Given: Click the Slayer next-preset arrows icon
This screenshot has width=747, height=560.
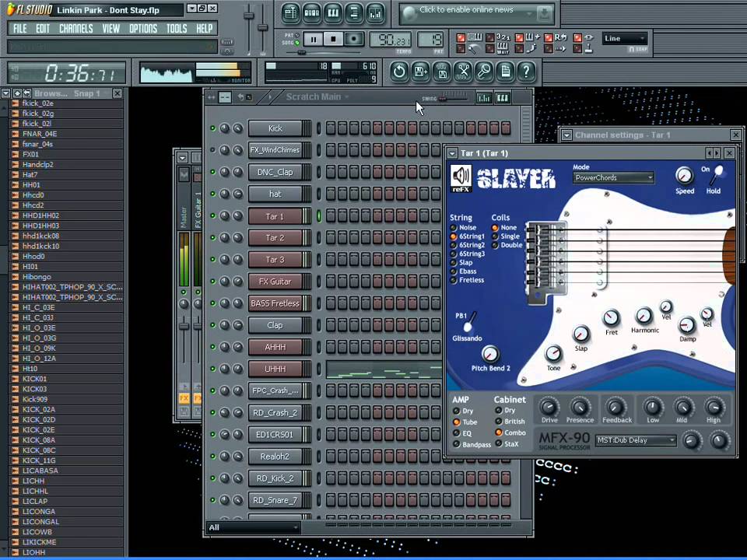Looking at the screenshot, I should 713,153.
